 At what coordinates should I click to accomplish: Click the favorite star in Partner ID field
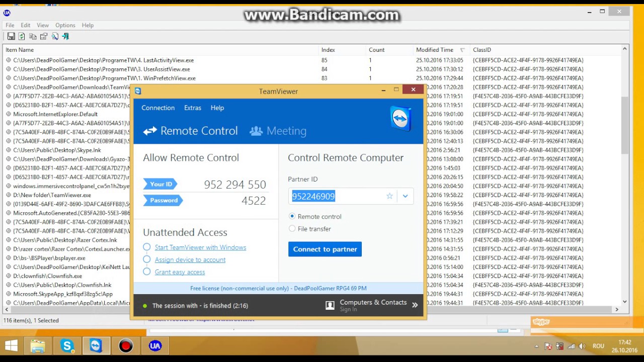pos(389,196)
